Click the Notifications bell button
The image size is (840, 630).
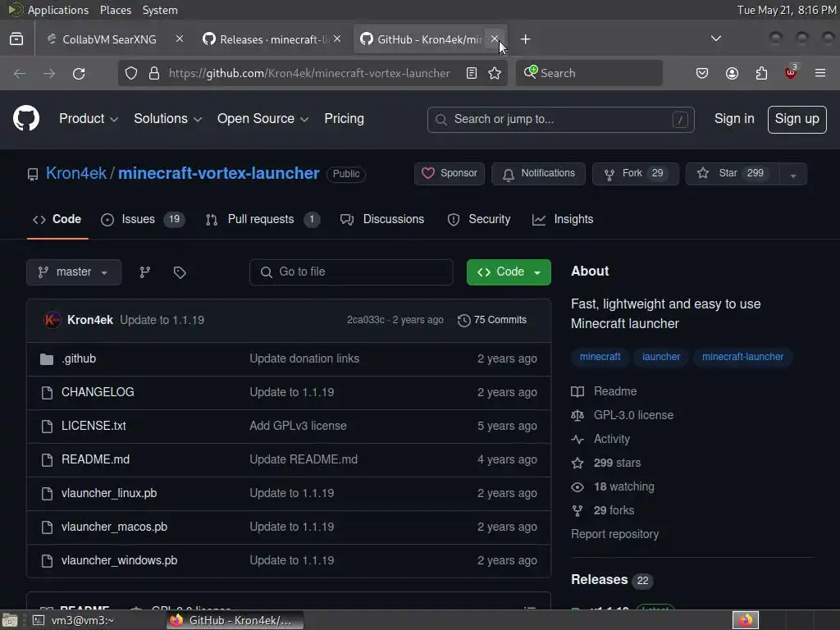click(x=538, y=174)
